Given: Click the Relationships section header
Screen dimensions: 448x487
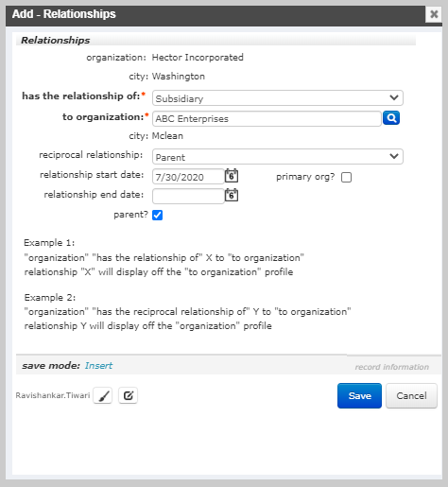Looking at the screenshot, I should (56, 41).
